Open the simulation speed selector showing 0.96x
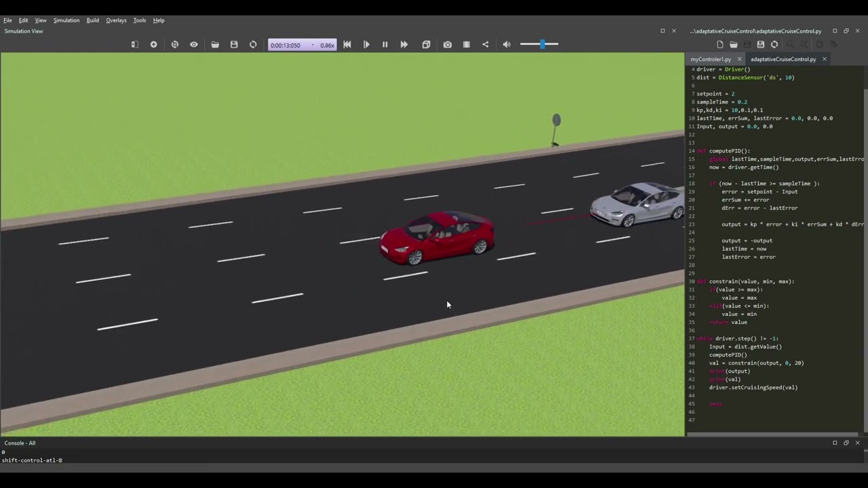The height and width of the screenshot is (488, 868). coord(327,45)
